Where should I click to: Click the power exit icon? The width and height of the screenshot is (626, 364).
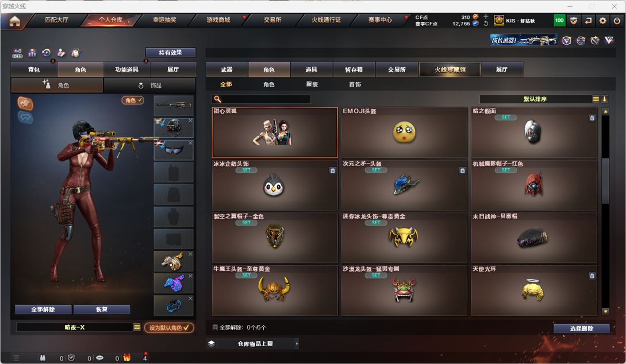[617, 21]
